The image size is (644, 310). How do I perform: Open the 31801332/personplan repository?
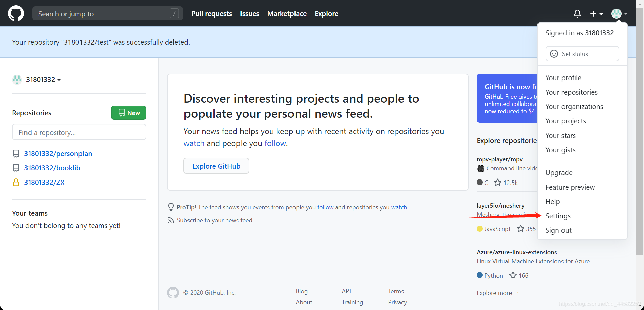pyautogui.click(x=58, y=153)
